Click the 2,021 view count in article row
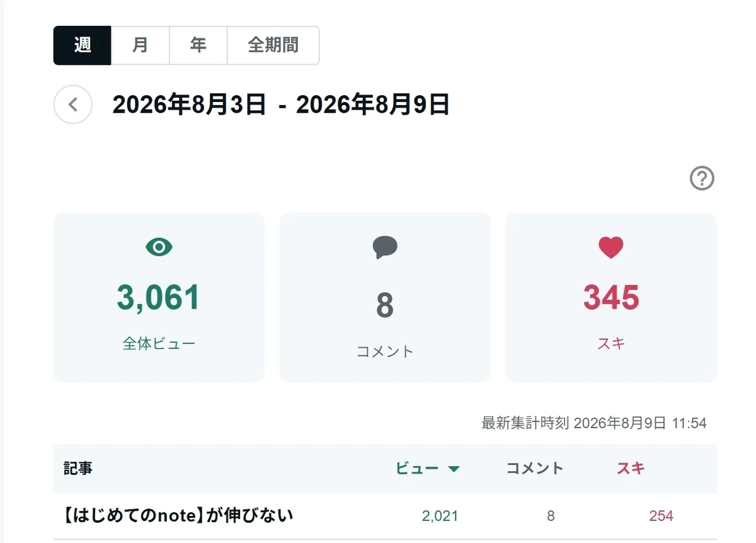756x543 pixels. pyautogui.click(x=440, y=516)
